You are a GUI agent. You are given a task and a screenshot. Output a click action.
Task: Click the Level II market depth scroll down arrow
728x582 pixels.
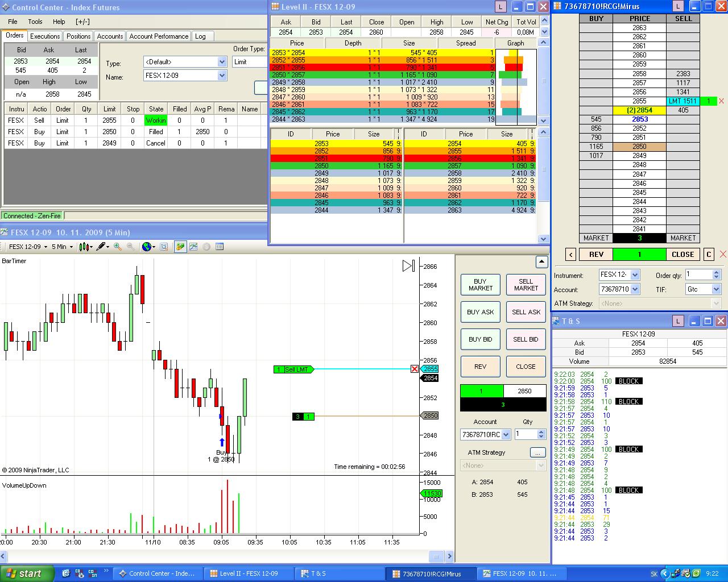(x=544, y=120)
